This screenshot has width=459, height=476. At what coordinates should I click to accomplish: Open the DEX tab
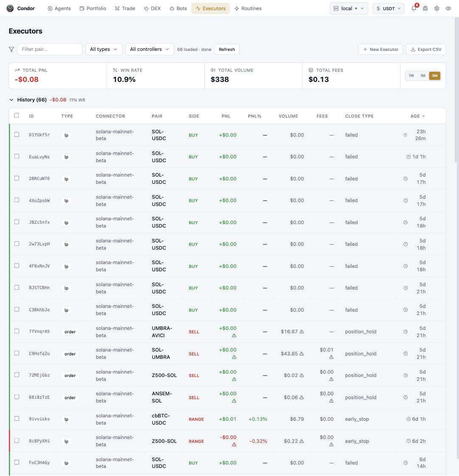(152, 8)
